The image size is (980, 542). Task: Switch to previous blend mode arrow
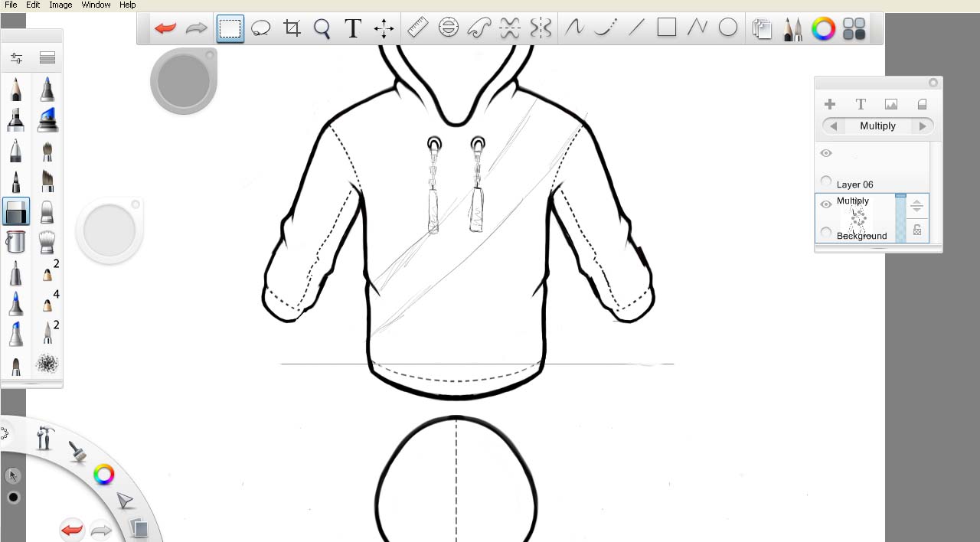click(833, 126)
